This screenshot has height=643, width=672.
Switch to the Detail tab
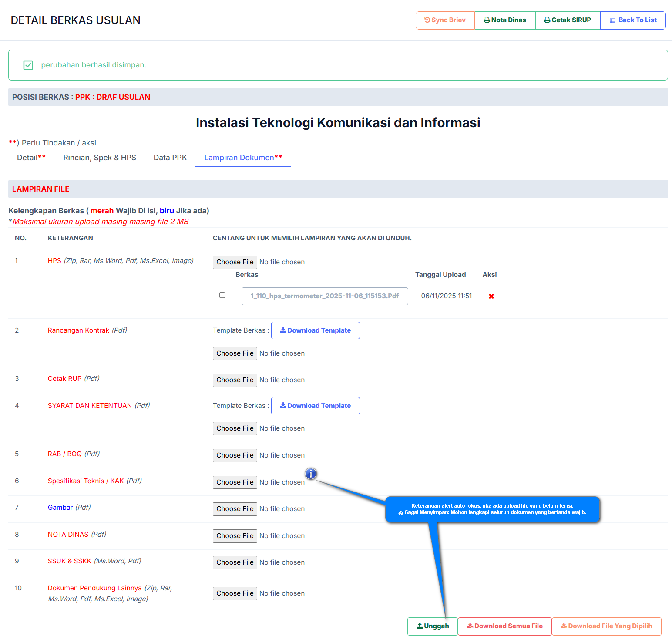coord(31,158)
